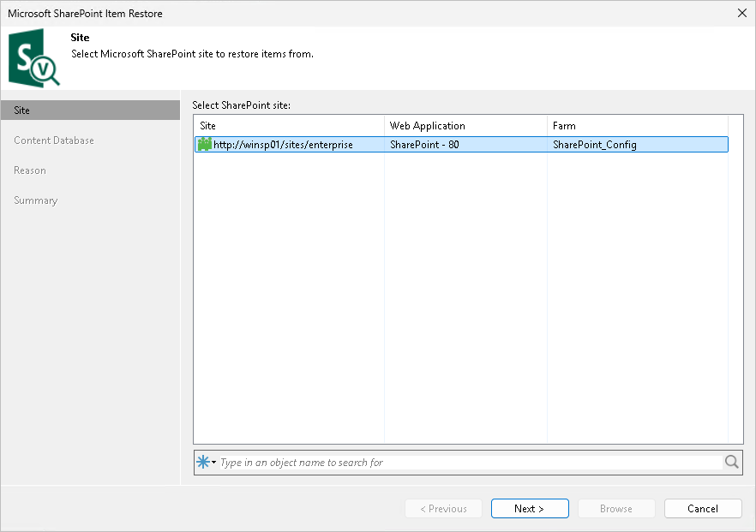
Task: Click the SharePoint explorer logo in header
Action: 33,58
